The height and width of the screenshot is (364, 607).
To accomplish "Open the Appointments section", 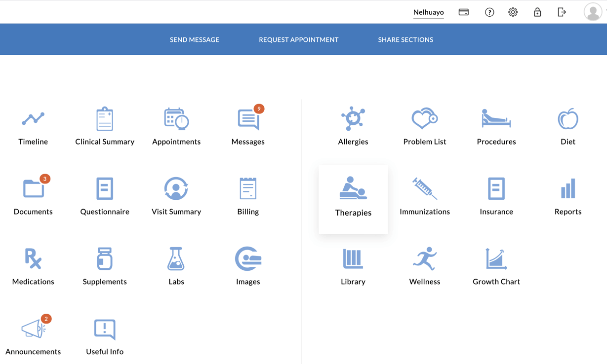I will [176, 126].
